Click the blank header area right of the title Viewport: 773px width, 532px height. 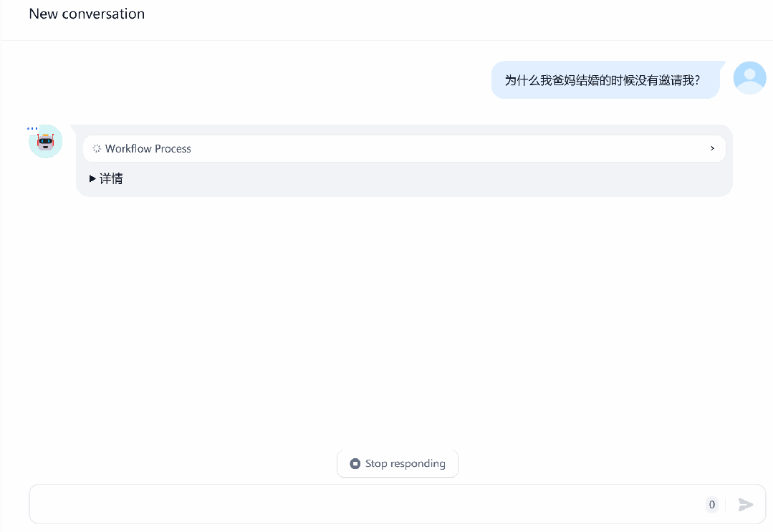tap(458, 20)
